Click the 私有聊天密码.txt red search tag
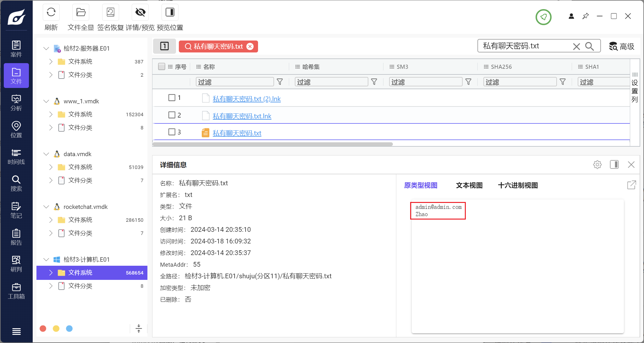 [x=218, y=46]
